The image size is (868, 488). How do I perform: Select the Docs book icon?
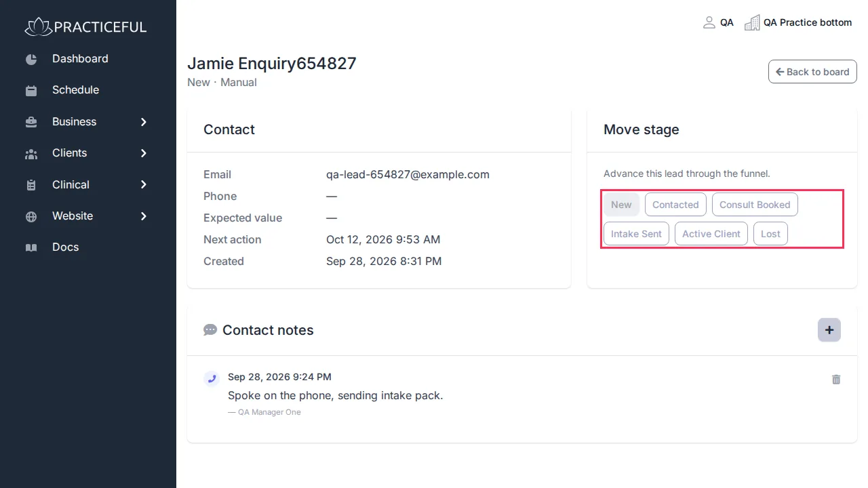(31, 247)
